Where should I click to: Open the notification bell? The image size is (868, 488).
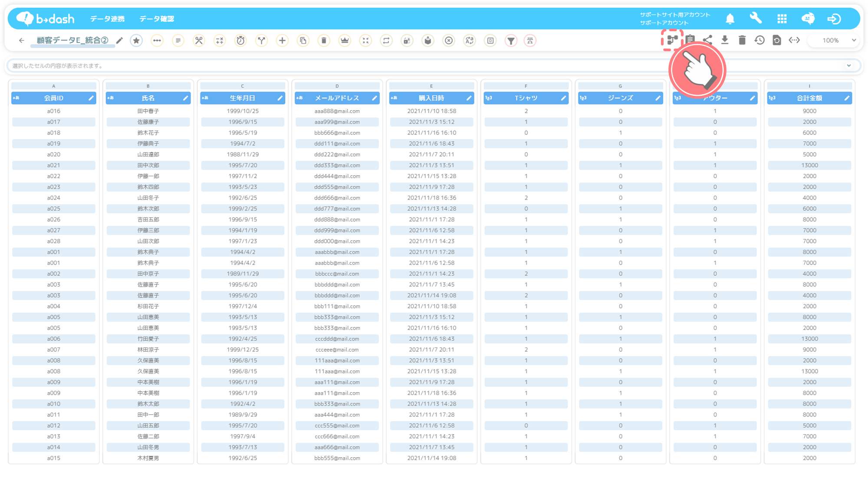(730, 19)
